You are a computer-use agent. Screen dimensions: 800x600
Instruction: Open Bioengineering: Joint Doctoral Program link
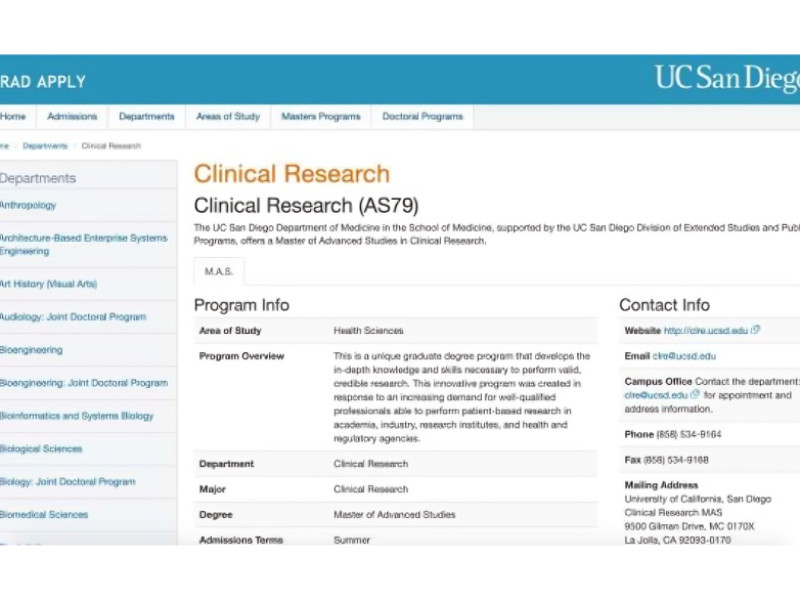point(84,383)
